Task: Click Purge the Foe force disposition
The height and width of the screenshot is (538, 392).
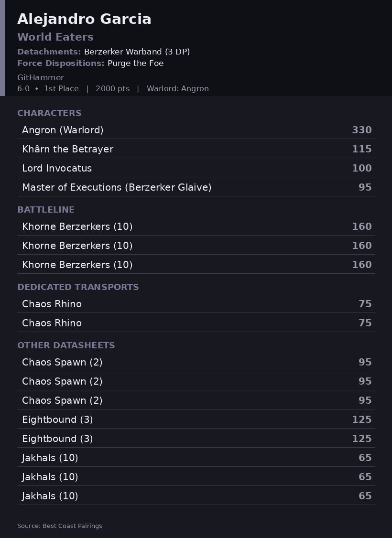Action: click(x=136, y=64)
